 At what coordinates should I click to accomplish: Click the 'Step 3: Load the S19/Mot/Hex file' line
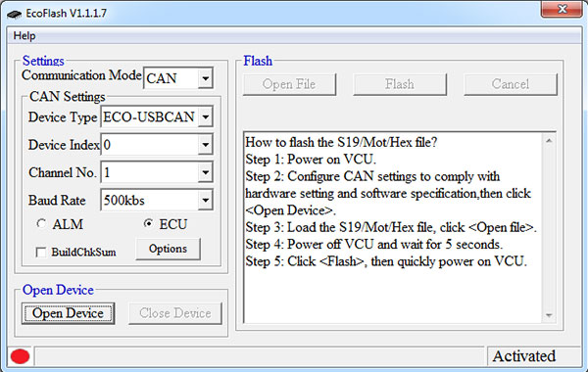(x=391, y=227)
